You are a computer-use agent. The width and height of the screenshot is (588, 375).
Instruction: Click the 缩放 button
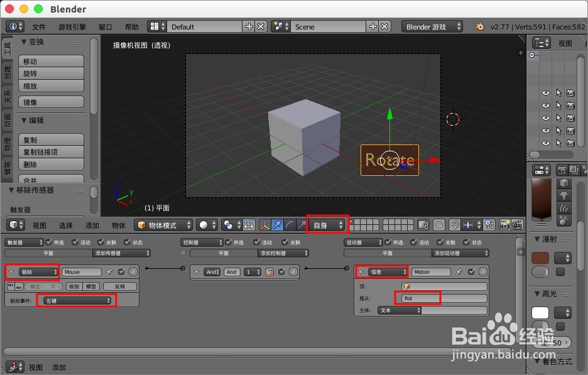click(51, 86)
